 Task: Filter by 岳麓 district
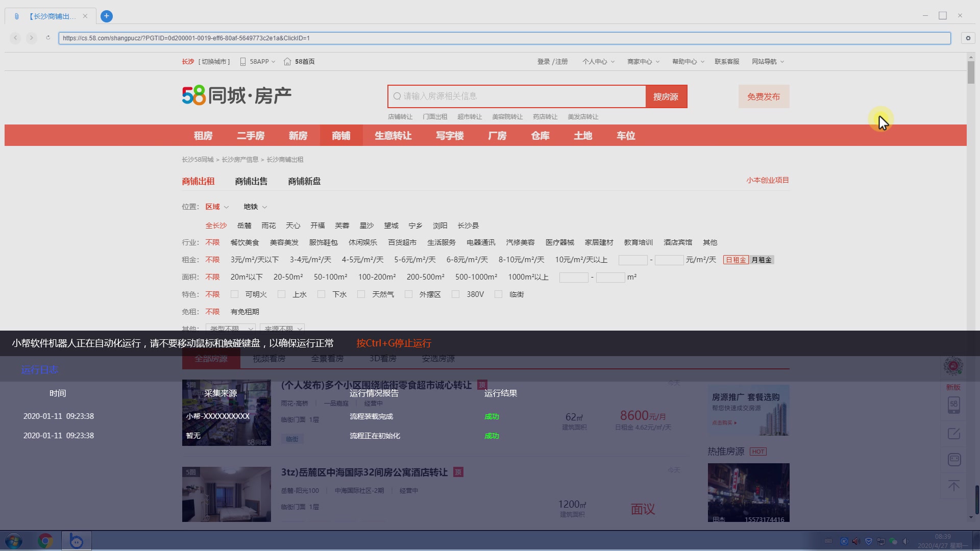coord(244,226)
